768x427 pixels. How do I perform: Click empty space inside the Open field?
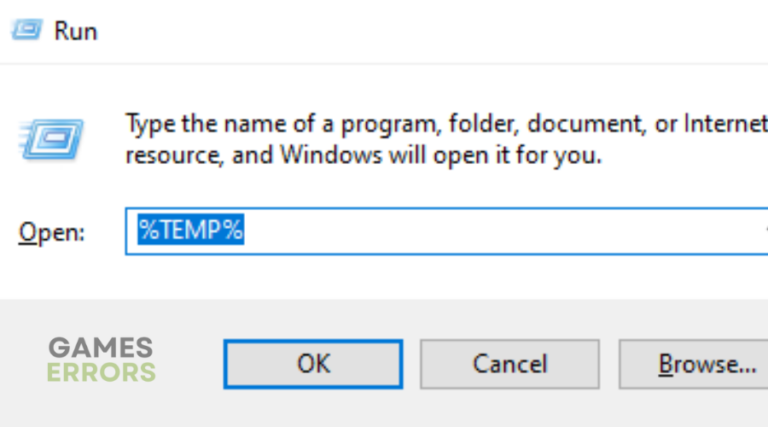click(500, 231)
